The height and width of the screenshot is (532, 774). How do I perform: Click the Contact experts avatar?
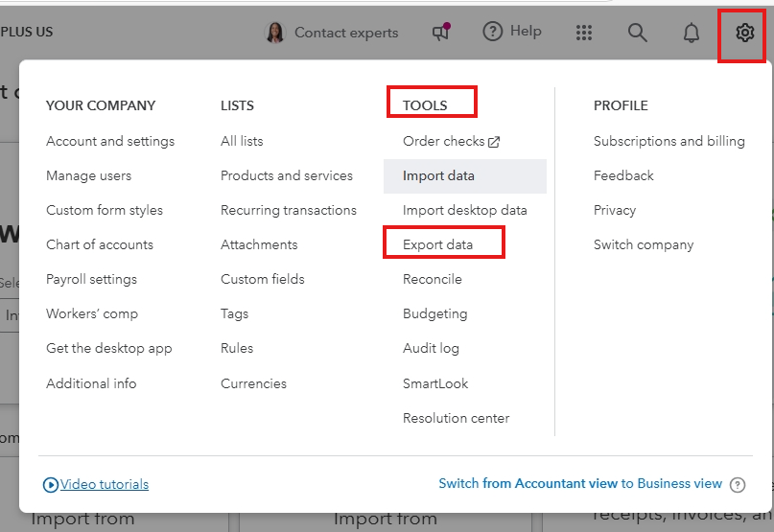pos(275,33)
